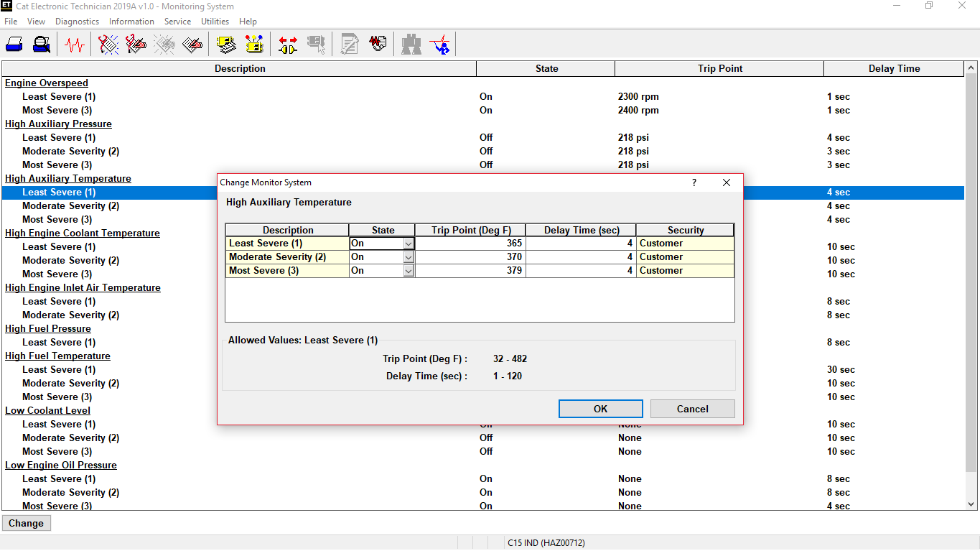
Task: Open Logged Diagnostic Codes from the toolbar
Action: [x=135, y=44]
